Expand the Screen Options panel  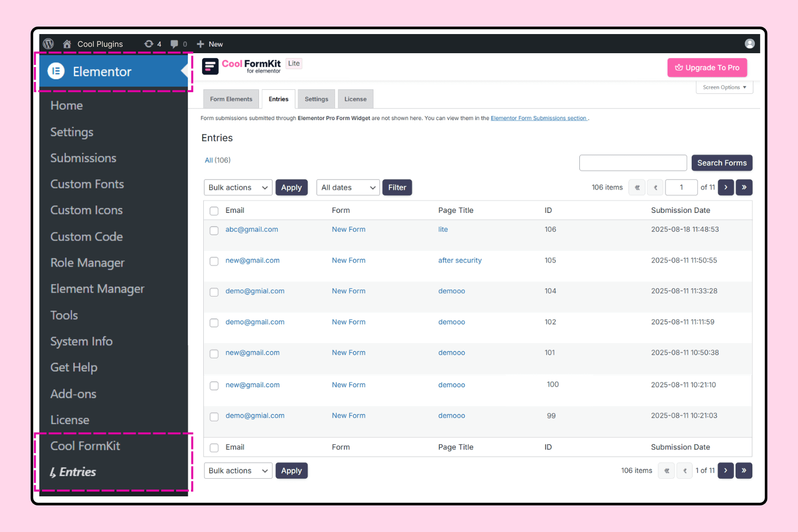724,87
